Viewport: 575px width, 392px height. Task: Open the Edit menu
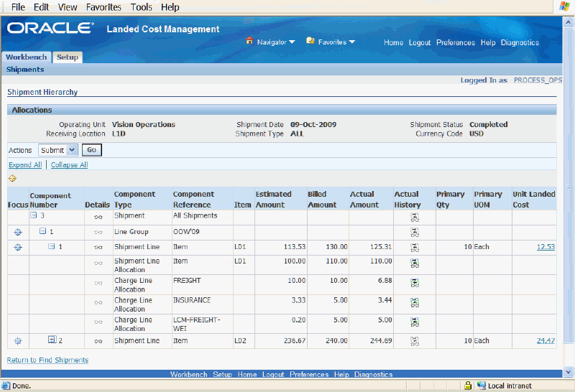pos(41,7)
